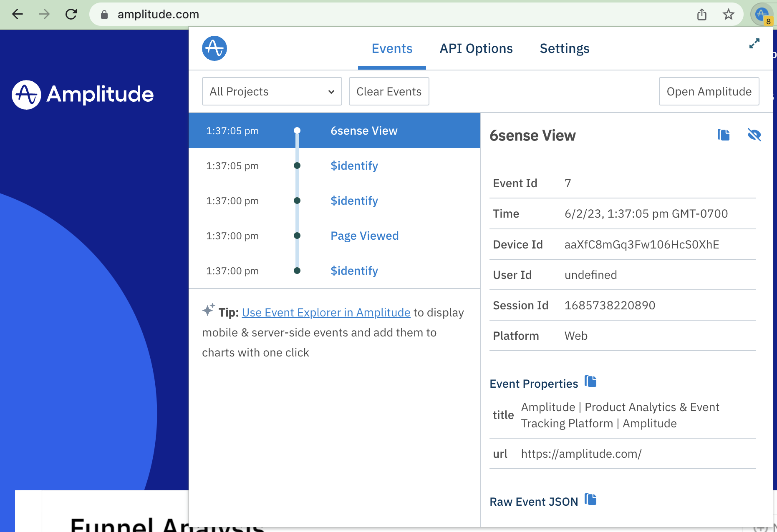The width and height of the screenshot is (777, 532).
Task: Click the expand popup arrows icon
Action: click(754, 44)
